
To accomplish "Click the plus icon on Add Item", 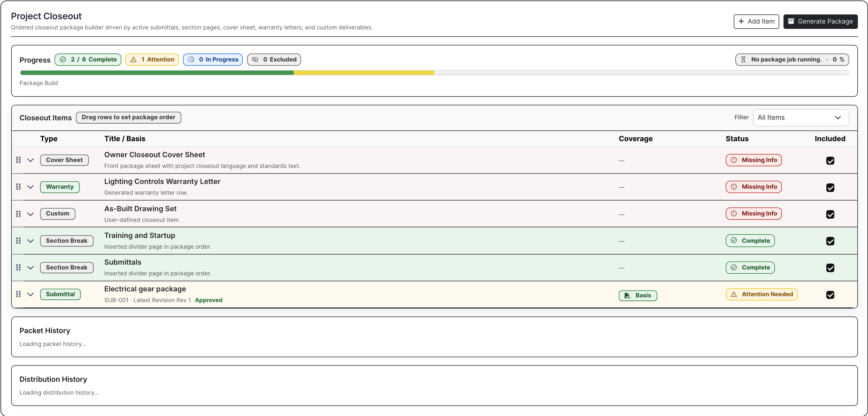I will [741, 21].
